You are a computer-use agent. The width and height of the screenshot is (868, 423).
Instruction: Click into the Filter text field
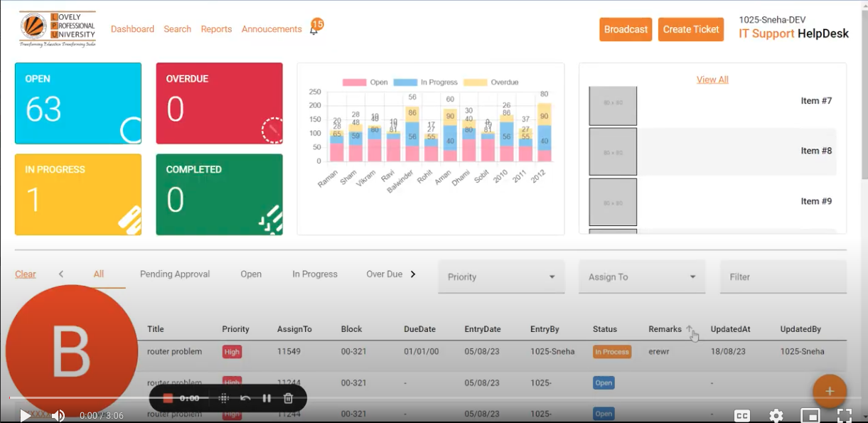click(783, 277)
